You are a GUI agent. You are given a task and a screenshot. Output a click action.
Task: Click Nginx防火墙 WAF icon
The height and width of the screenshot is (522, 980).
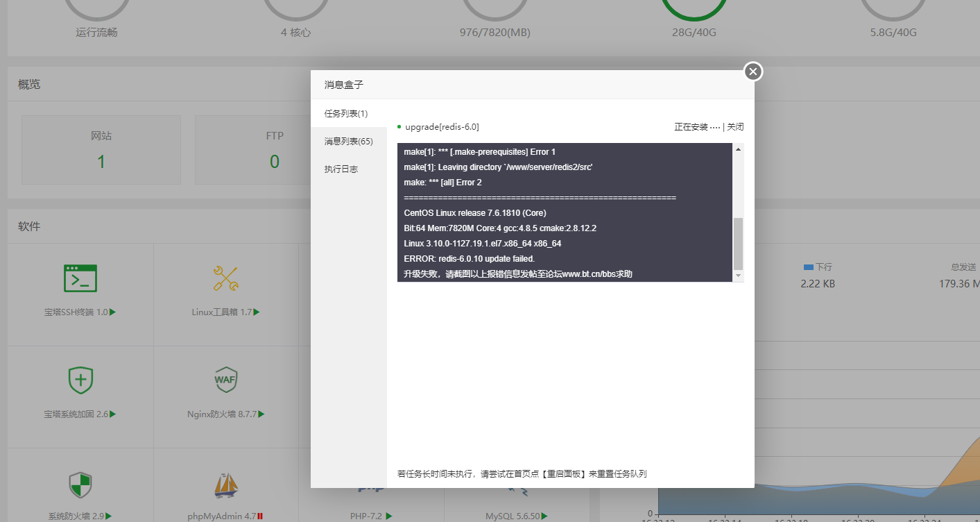pyautogui.click(x=226, y=380)
